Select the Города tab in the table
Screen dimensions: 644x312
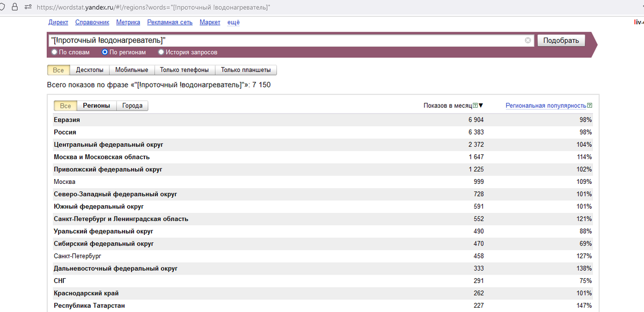(132, 106)
